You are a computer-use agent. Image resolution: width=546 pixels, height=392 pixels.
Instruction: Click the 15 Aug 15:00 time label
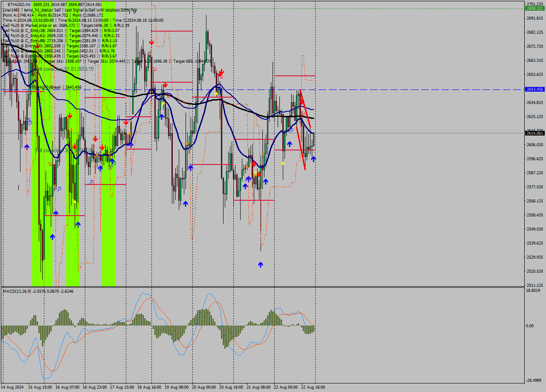pyautogui.click(x=40, y=387)
